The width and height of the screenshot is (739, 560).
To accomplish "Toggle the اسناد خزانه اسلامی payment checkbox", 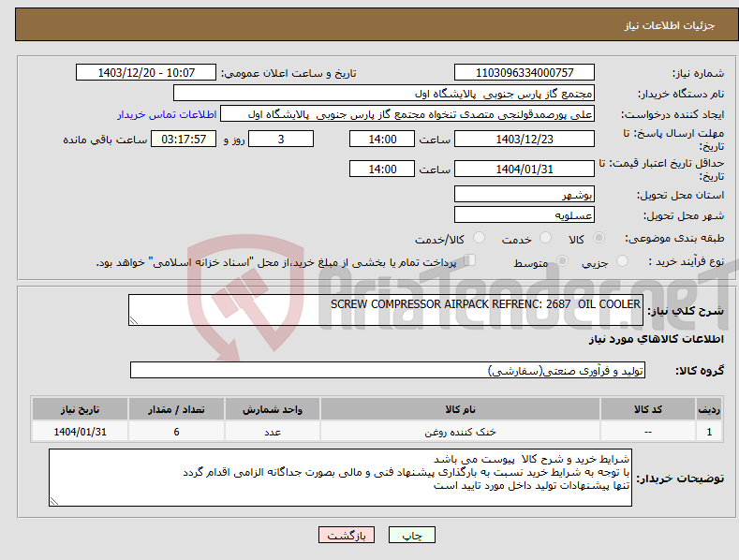I will (x=469, y=260).
